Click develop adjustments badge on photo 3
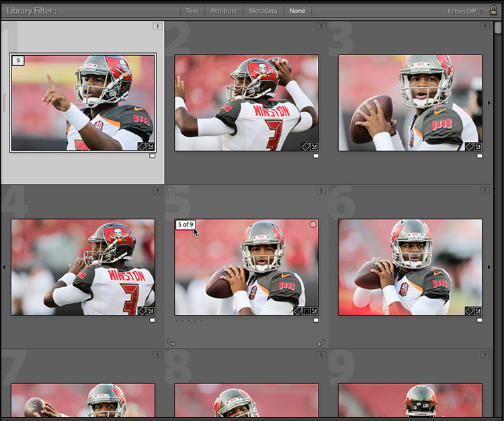 [x=478, y=147]
